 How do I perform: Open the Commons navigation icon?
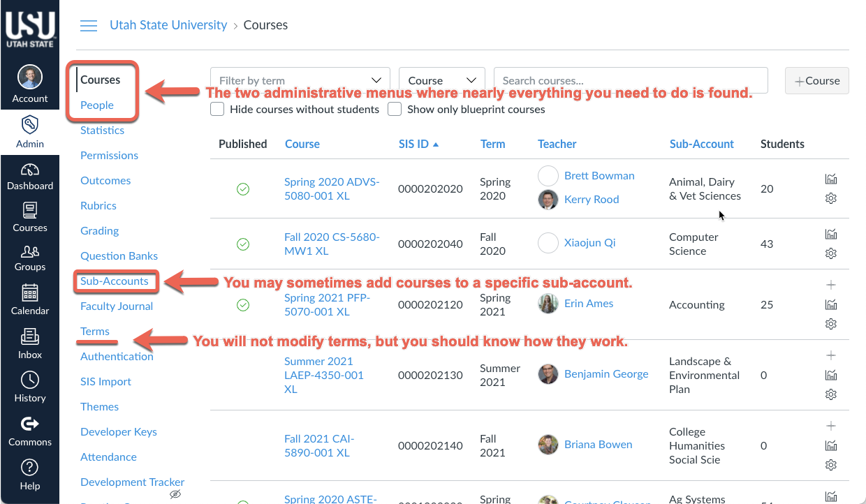30,424
